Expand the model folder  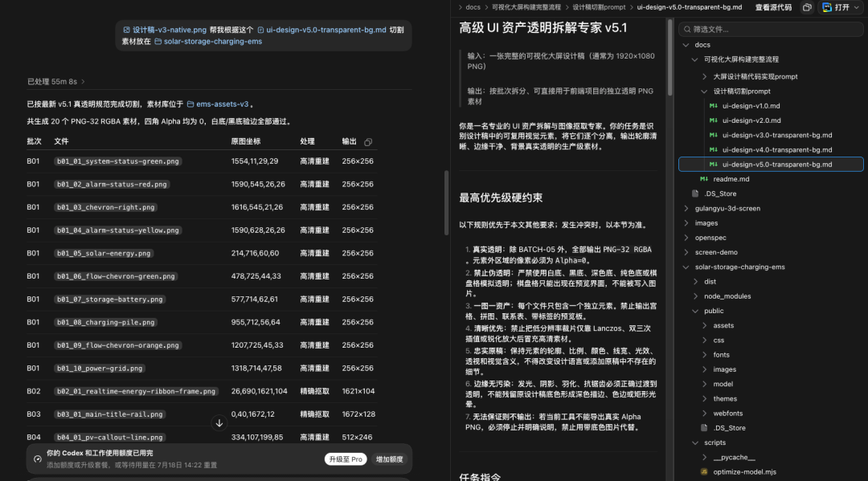[x=704, y=385]
